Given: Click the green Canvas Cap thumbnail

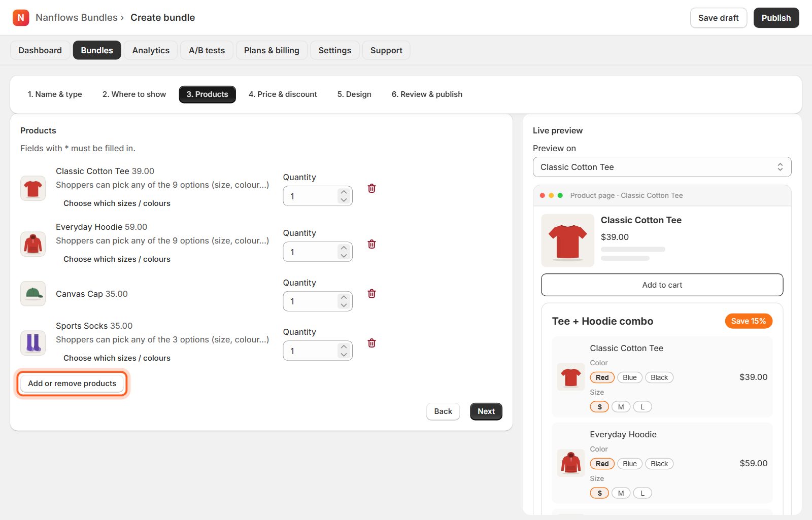Looking at the screenshot, I should coord(33,294).
